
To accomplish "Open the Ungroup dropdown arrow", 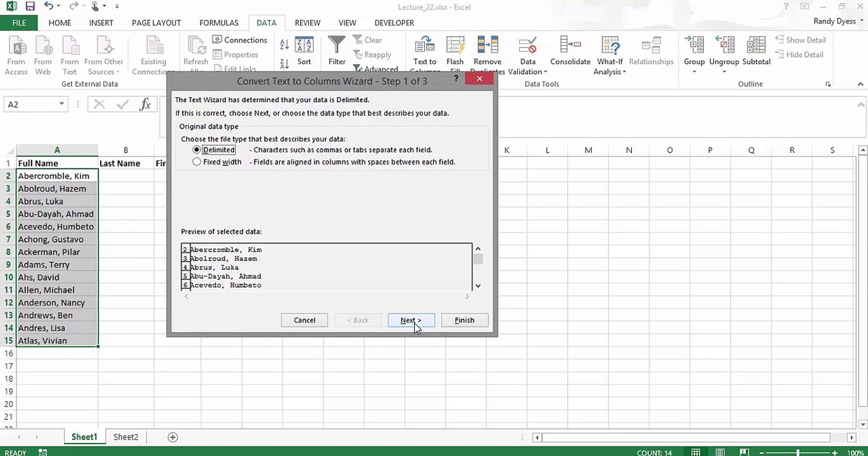I will click(x=724, y=72).
